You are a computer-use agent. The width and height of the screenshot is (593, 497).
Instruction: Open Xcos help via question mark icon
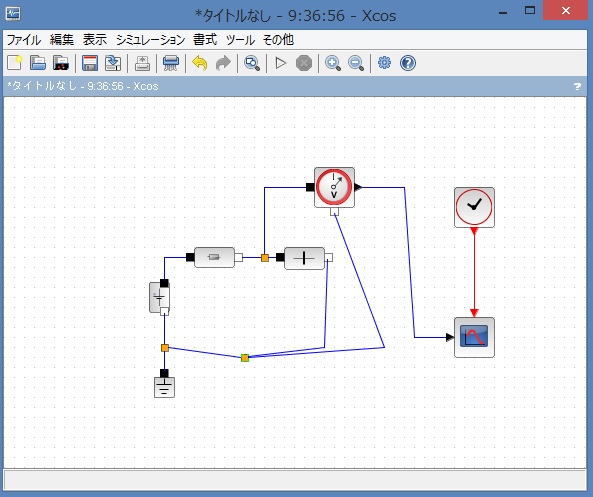(408, 63)
